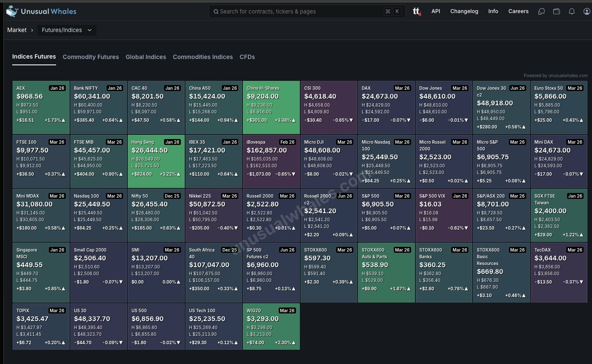
Task: Select the S&P 500 VIX tile
Action: [444, 215]
